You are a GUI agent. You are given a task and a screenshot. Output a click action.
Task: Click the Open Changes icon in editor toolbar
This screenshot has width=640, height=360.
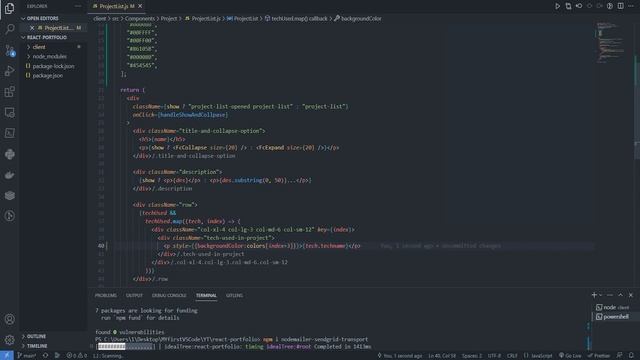[568, 6]
